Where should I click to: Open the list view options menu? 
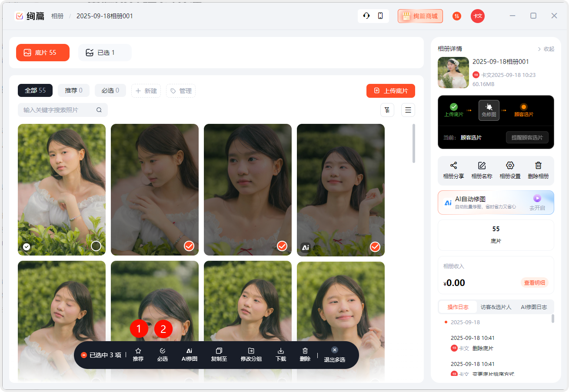(408, 110)
